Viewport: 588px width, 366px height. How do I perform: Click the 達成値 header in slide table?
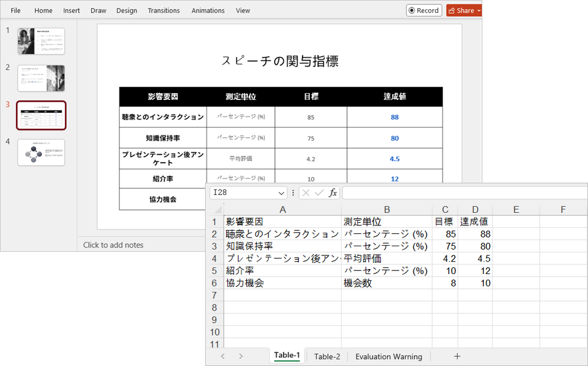coord(395,97)
